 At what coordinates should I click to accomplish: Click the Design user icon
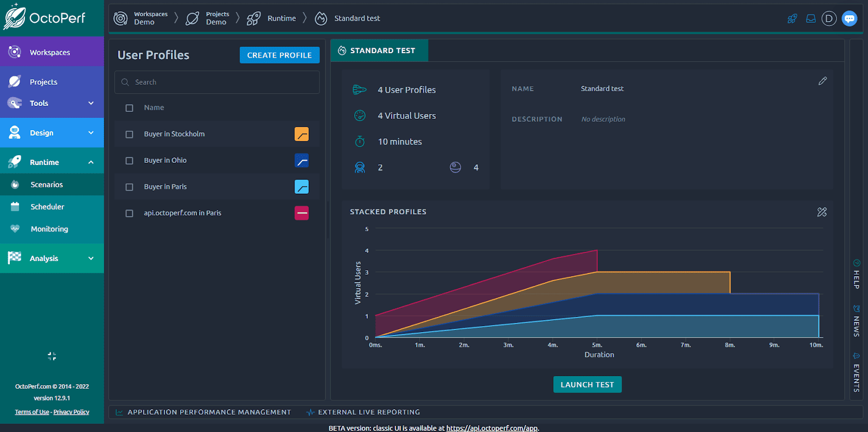15,132
